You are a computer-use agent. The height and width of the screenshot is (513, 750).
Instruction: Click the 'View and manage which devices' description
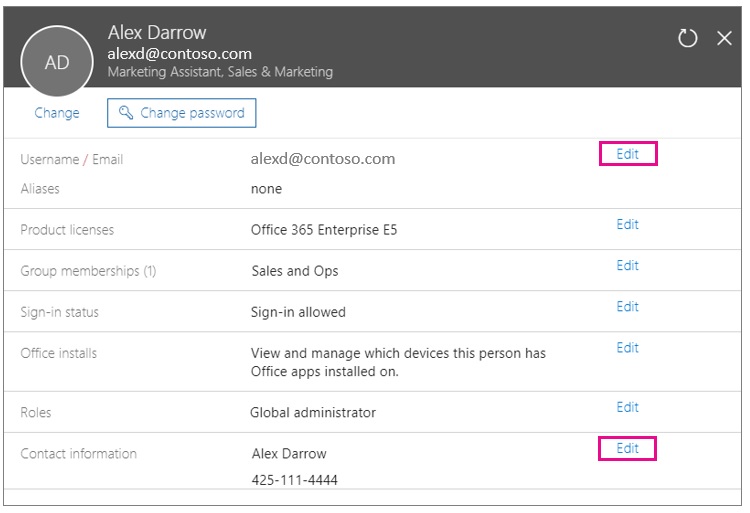tap(398, 362)
